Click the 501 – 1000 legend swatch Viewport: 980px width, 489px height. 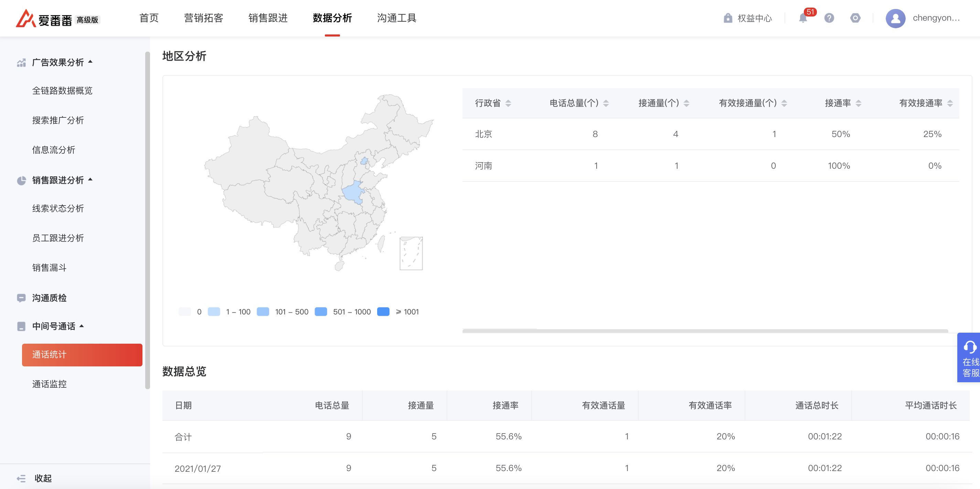pos(321,312)
